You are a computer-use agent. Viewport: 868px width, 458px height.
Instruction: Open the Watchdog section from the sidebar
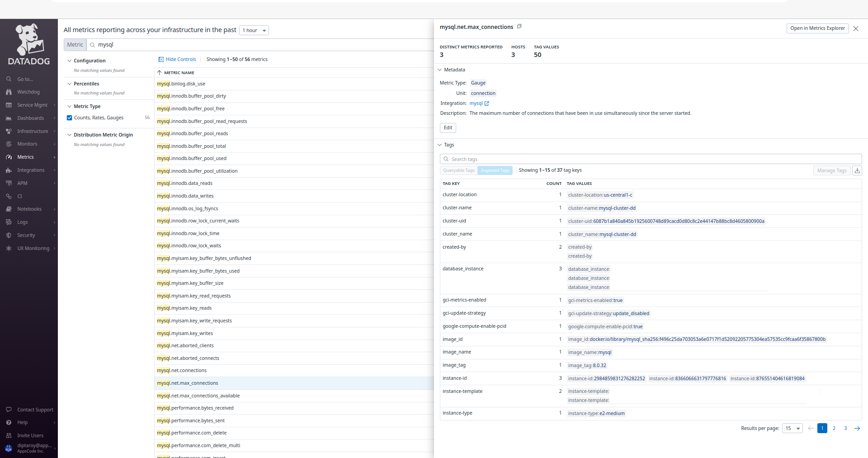coord(9,92)
